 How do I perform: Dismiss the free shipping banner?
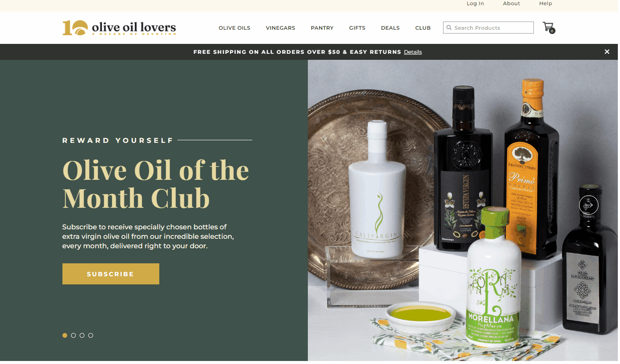607,52
